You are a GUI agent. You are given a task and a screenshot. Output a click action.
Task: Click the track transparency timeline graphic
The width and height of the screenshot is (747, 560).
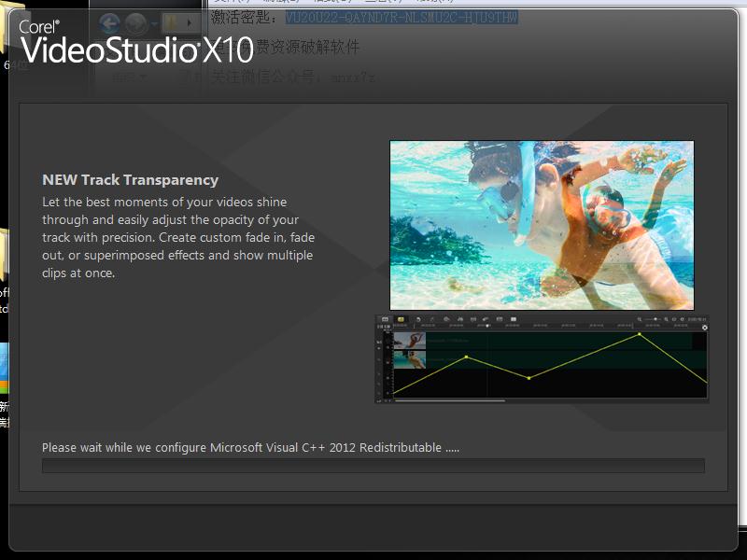coord(542,359)
